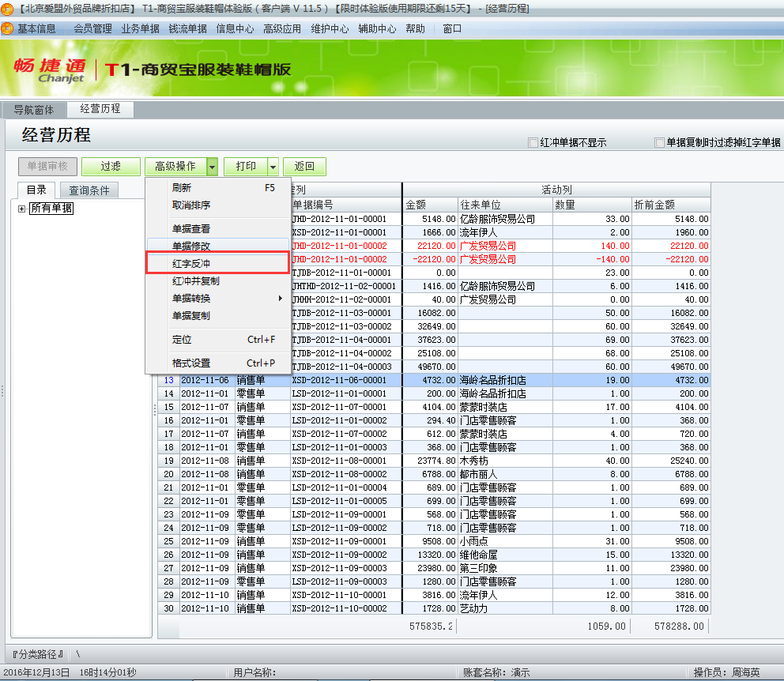The height and width of the screenshot is (681, 784).
Task: Click the orange icon beside 基本信息 menu
Action: (8, 26)
